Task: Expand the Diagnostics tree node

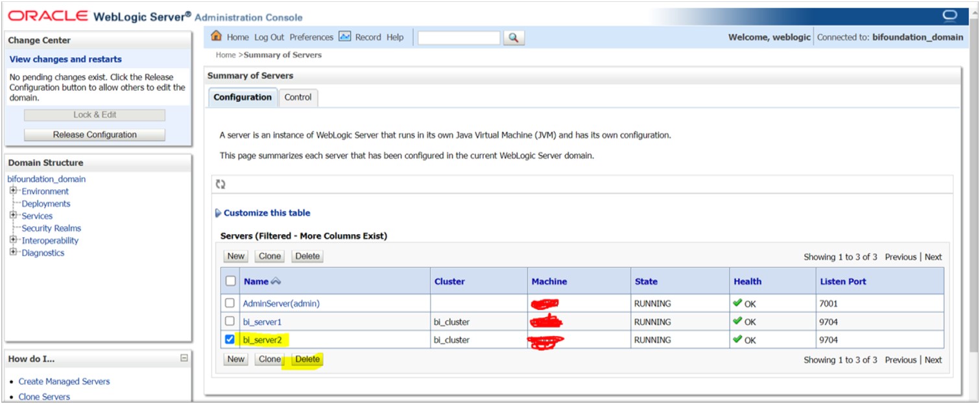Action: [14, 252]
